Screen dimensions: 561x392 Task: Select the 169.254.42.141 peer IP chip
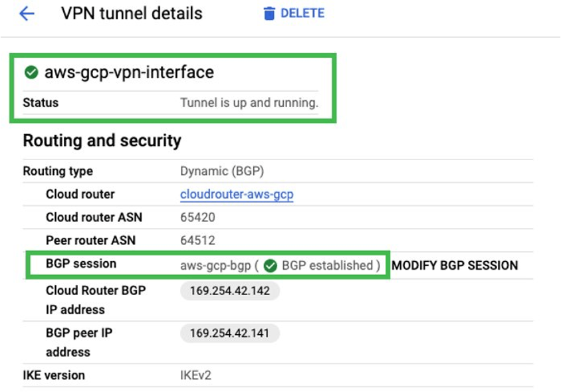point(230,334)
